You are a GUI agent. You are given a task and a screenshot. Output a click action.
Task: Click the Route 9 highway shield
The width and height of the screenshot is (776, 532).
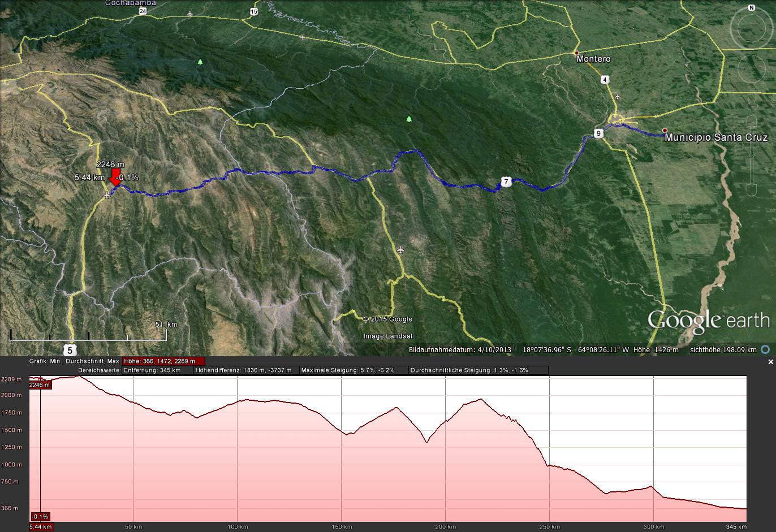[x=598, y=133]
